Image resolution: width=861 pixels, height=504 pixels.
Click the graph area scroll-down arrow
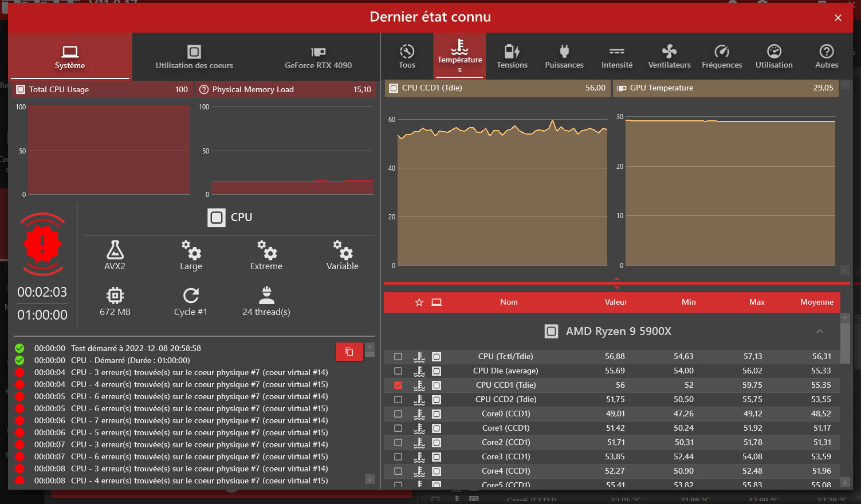(x=845, y=270)
